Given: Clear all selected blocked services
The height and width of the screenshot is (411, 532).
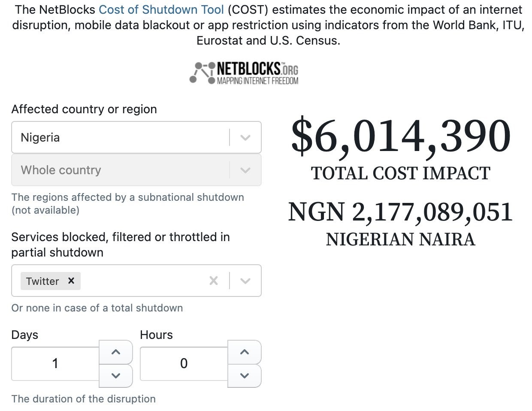Looking at the screenshot, I should pyautogui.click(x=213, y=281).
